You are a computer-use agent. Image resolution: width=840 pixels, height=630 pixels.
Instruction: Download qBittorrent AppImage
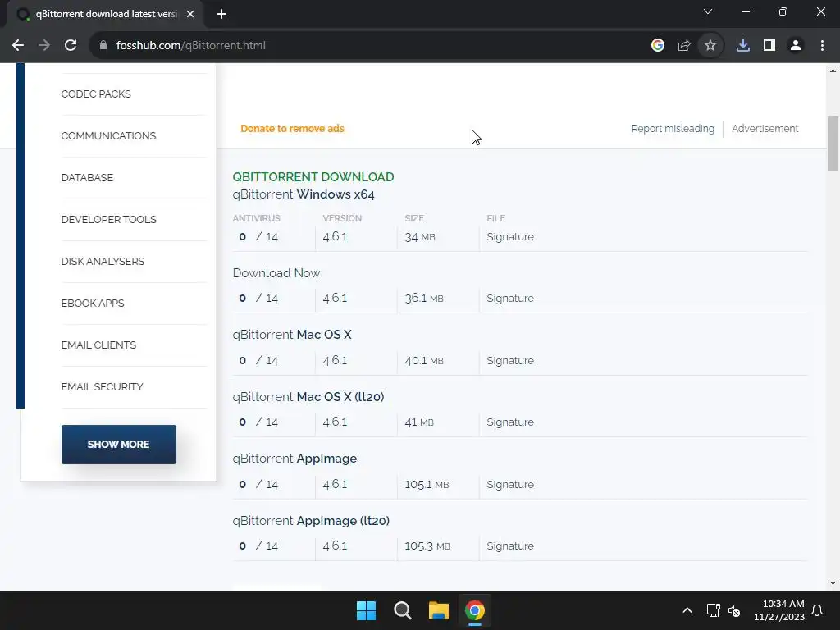(294, 459)
